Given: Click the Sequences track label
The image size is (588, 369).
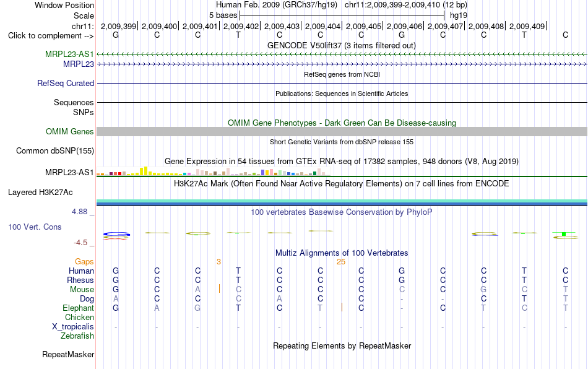Looking at the screenshot, I should [74, 102].
